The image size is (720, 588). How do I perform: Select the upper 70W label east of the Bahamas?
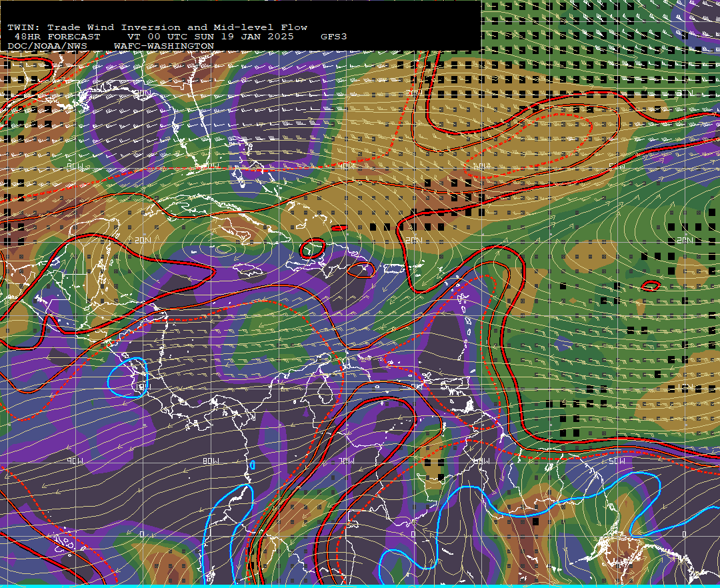[346, 166]
